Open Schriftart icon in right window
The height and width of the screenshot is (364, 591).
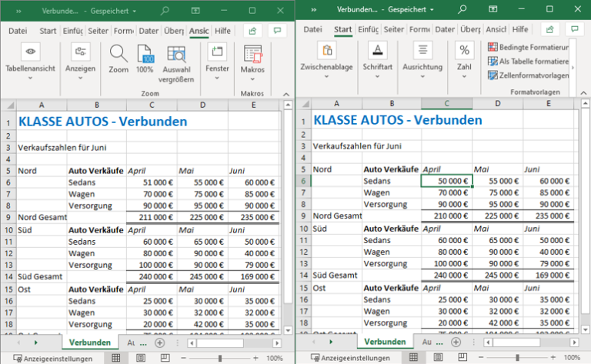tap(378, 50)
